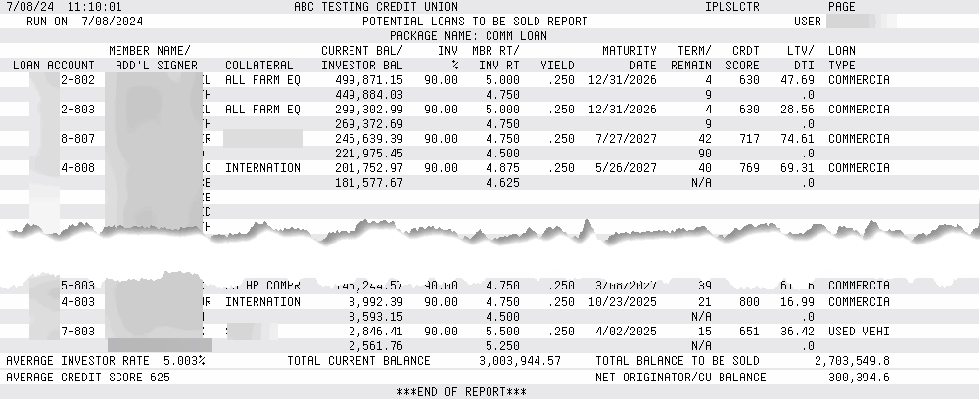Viewport: 980px width, 400px height.
Task: Click the IPLSLCTR program code
Action: [x=735, y=6]
